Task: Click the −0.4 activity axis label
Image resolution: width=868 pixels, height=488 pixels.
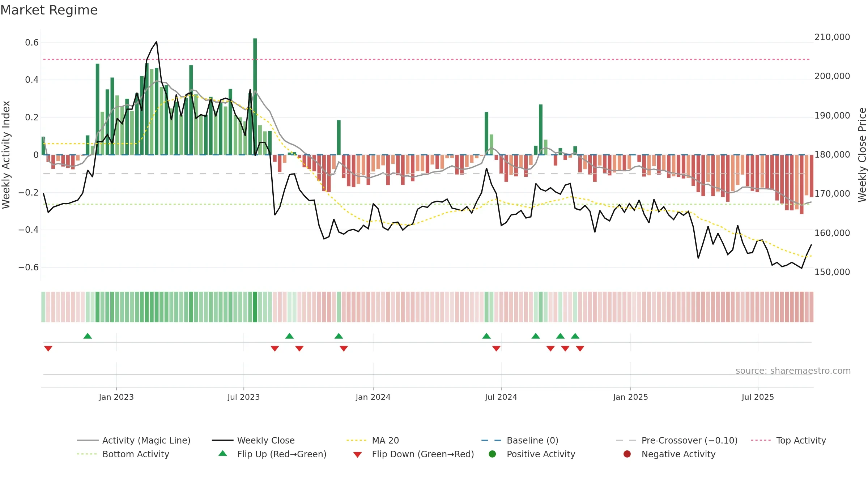Action: 29,230
